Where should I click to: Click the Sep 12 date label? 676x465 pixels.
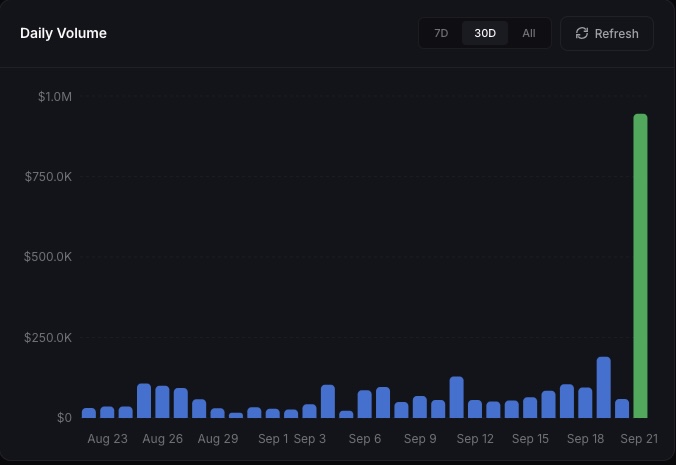(475, 439)
